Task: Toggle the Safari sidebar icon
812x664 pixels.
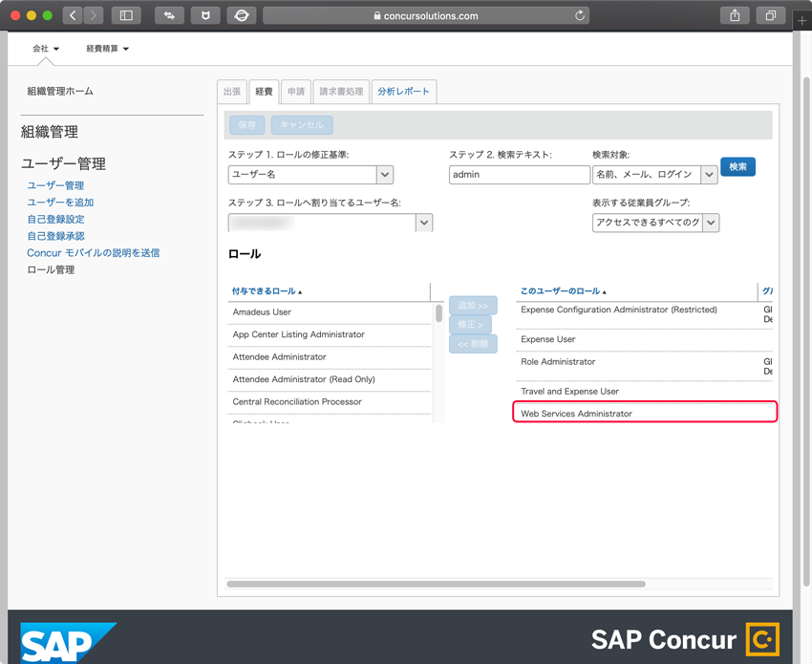Action: click(x=126, y=15)
